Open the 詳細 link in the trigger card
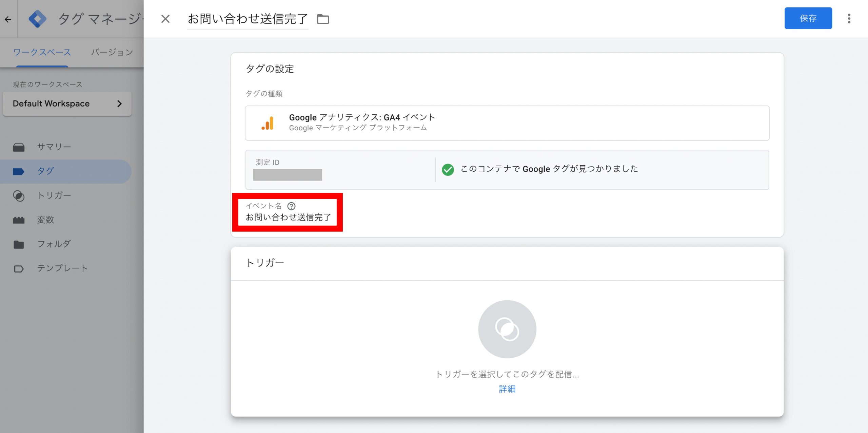Image resolution: width=868 pixels, height=433 pixels. 507,389
